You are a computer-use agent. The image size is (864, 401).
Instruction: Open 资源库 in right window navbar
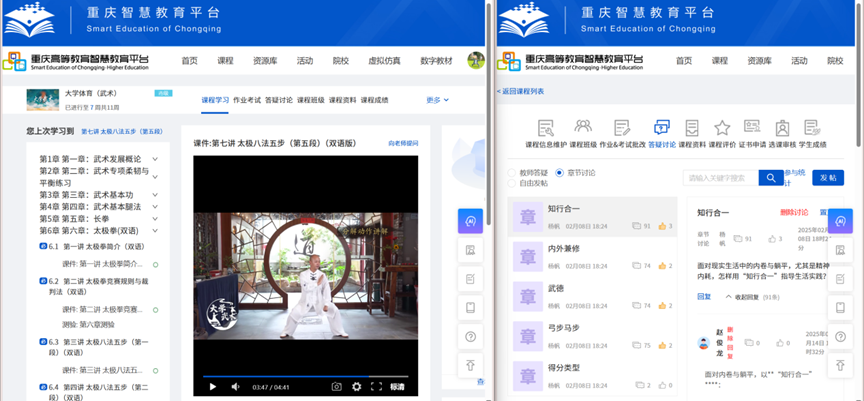tap(759, 61)
